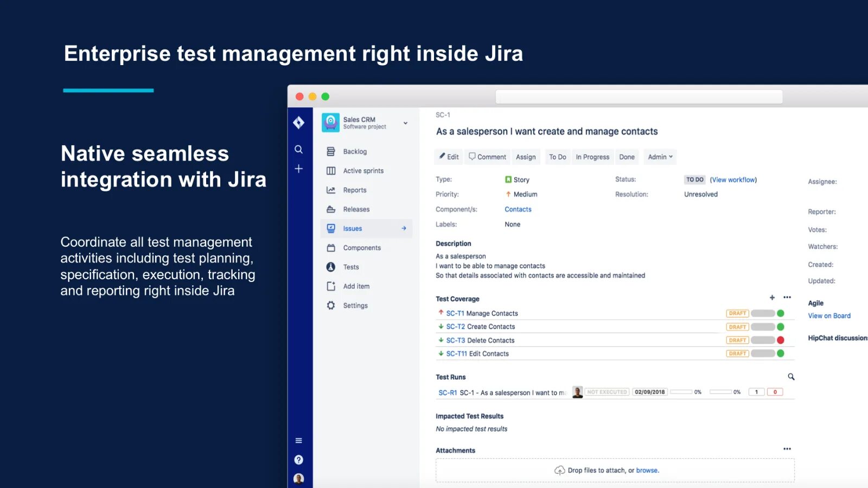Transition issue to In Progress

[592, 157]
